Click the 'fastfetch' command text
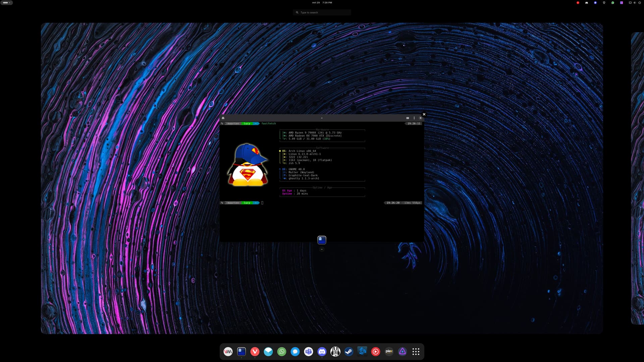Viewport: 644px width, 362px height. pyautogui.click(x=269, y=124)
